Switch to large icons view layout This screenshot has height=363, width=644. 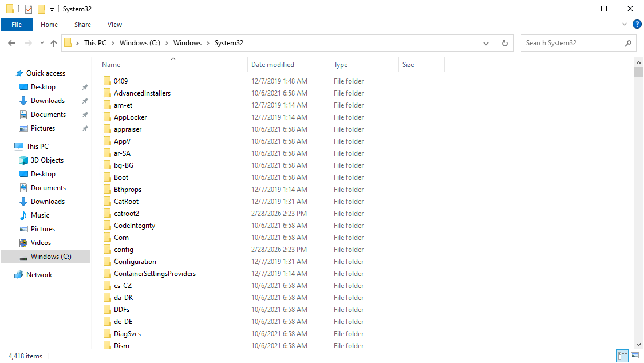tap(635, 356)
